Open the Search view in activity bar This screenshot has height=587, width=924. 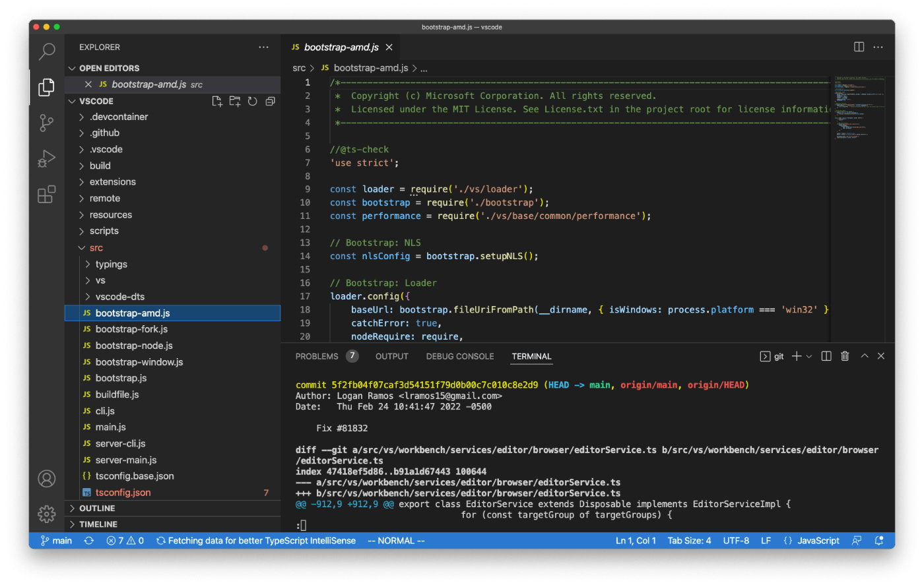[46, 51]
